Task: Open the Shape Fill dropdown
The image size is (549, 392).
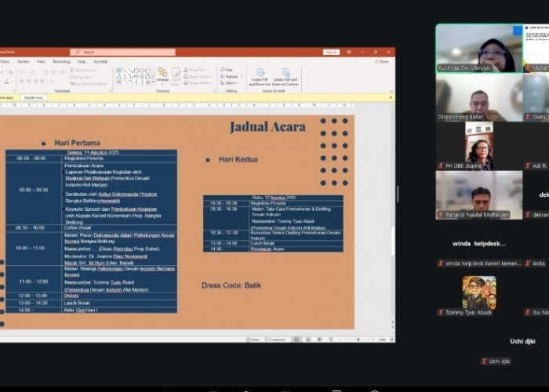Action: pyautogui.click(x=195, y=70)
